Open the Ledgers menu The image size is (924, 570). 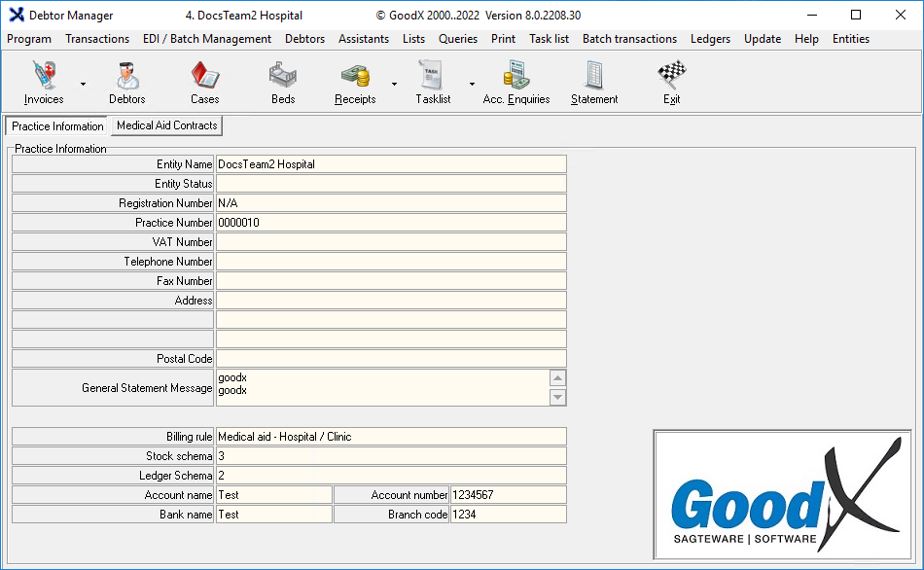click(x=710, y=39)
